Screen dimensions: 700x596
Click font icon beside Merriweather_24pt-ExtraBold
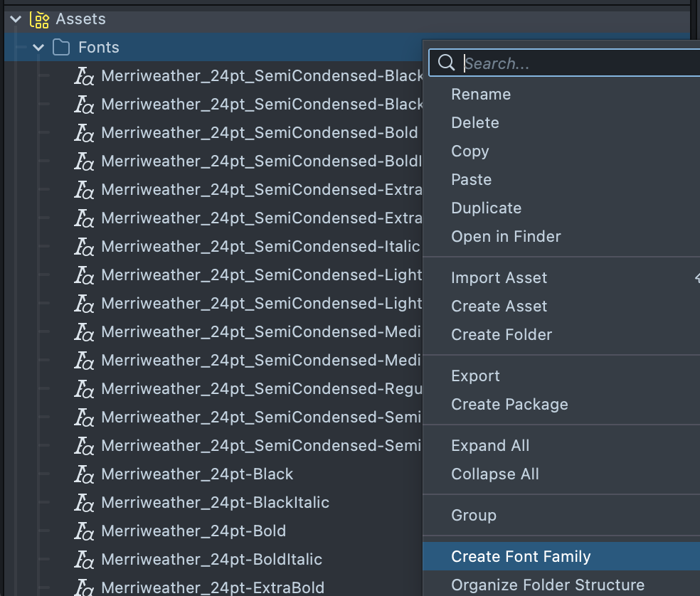click(x=85, y=587)
